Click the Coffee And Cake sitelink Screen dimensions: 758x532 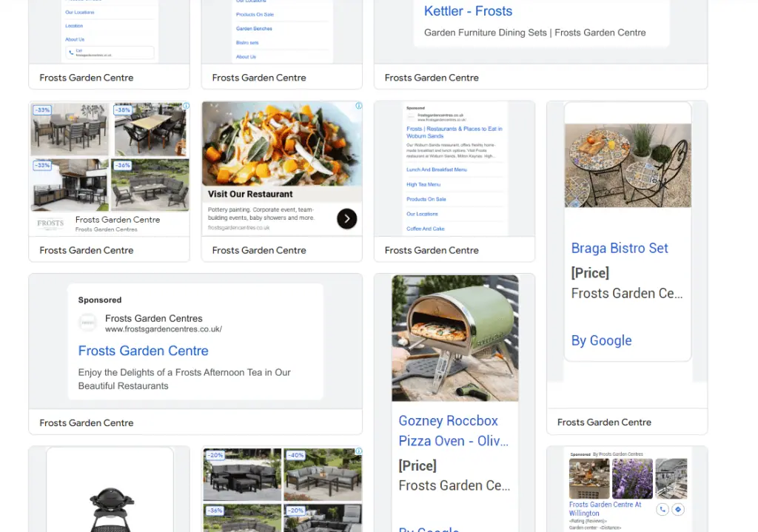pos(425,229)
